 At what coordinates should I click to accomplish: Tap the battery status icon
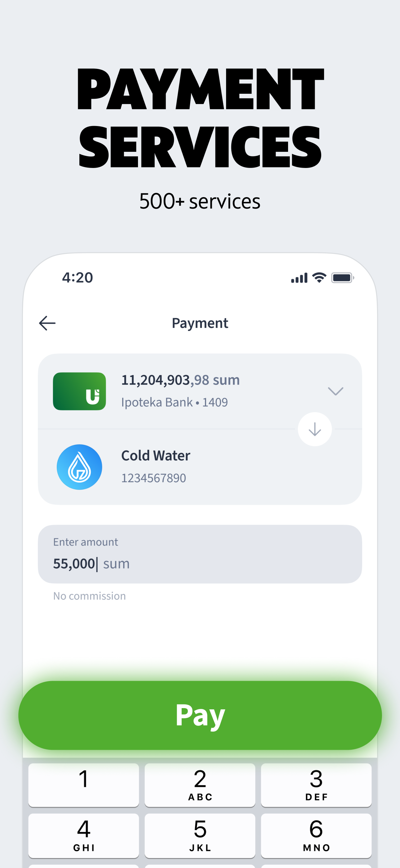coord(342,278)
